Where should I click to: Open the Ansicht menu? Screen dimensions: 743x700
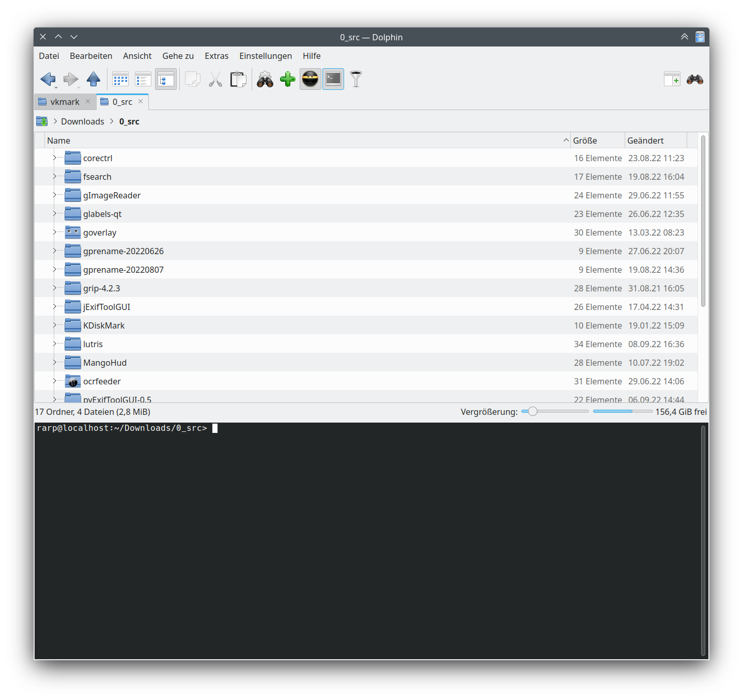tap(137, 56)
